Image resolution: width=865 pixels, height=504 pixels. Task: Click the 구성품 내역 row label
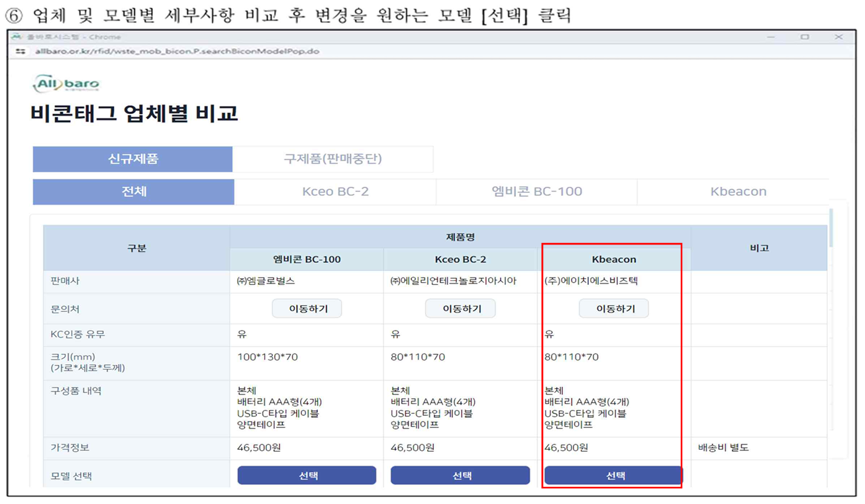[x=76, y=391]
